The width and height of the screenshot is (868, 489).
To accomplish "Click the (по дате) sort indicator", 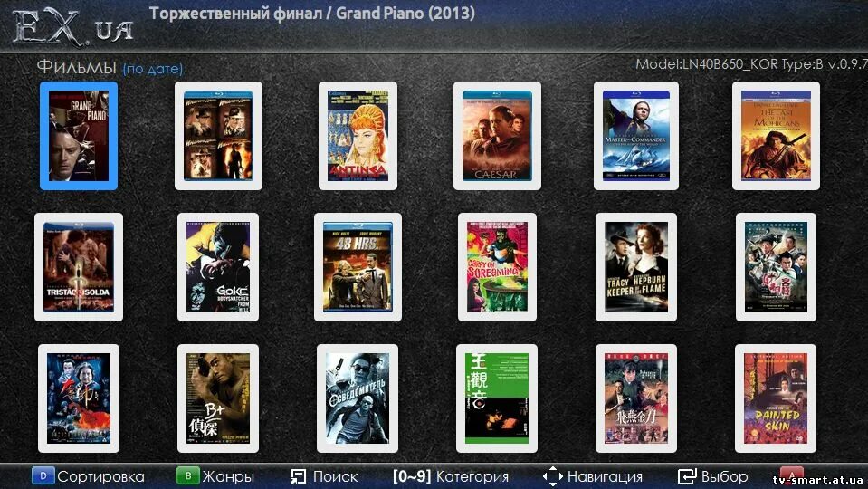I will [153, 69].
